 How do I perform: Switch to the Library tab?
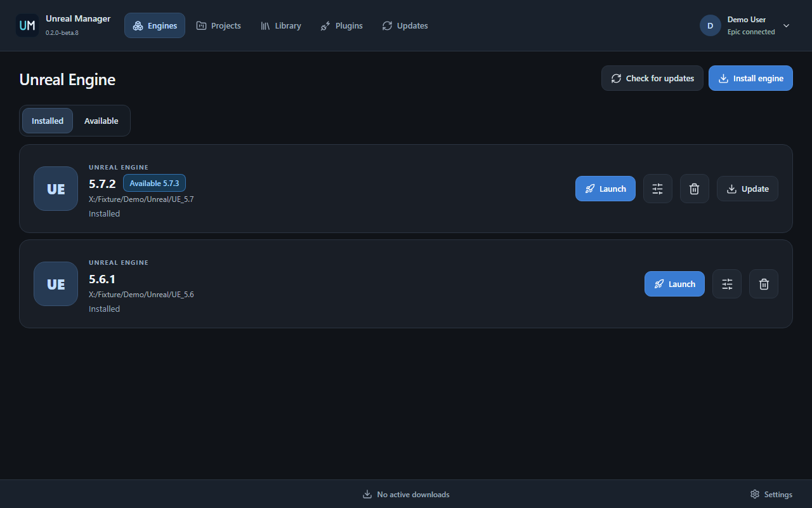pos(281,25)
